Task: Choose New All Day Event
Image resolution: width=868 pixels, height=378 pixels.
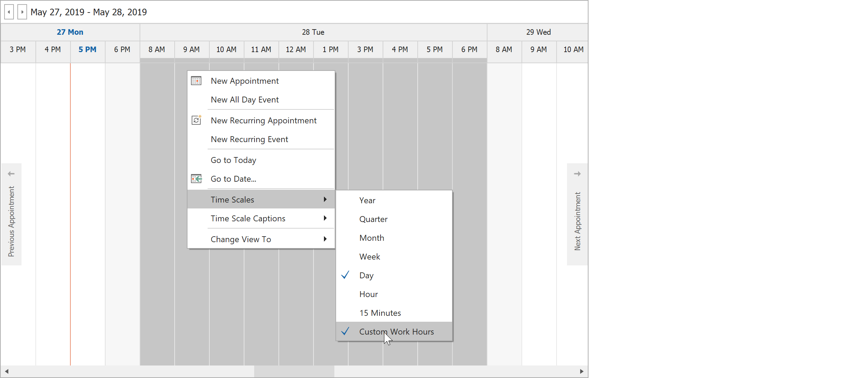Action: tap(261, 99)
